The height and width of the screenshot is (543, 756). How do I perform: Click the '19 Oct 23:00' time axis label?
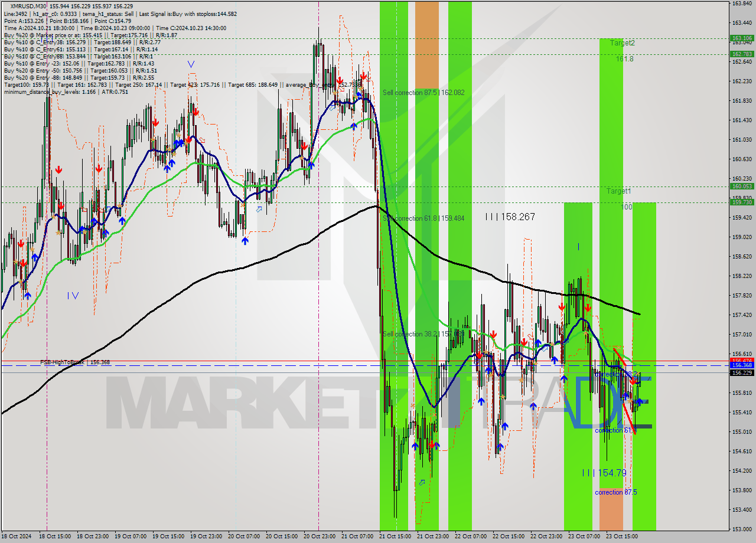coord(206,537)
